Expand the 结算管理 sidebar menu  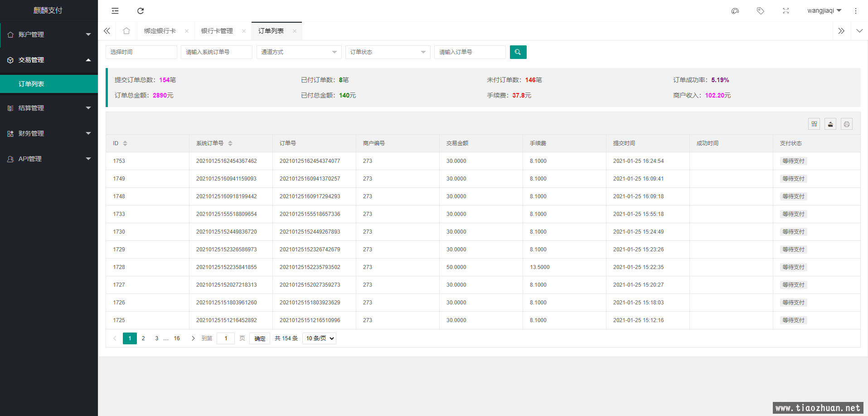click(x=49, y=108)
